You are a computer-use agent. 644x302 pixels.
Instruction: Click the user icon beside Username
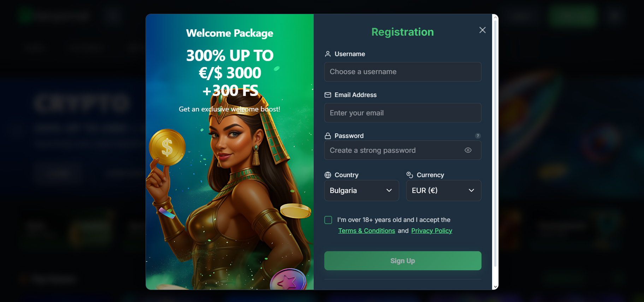pos(328,54)
